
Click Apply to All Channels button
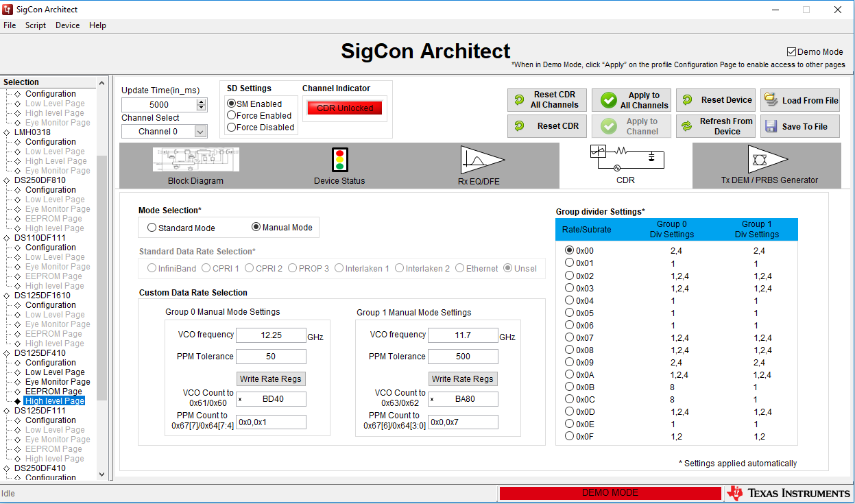click(x=631, y=100)
